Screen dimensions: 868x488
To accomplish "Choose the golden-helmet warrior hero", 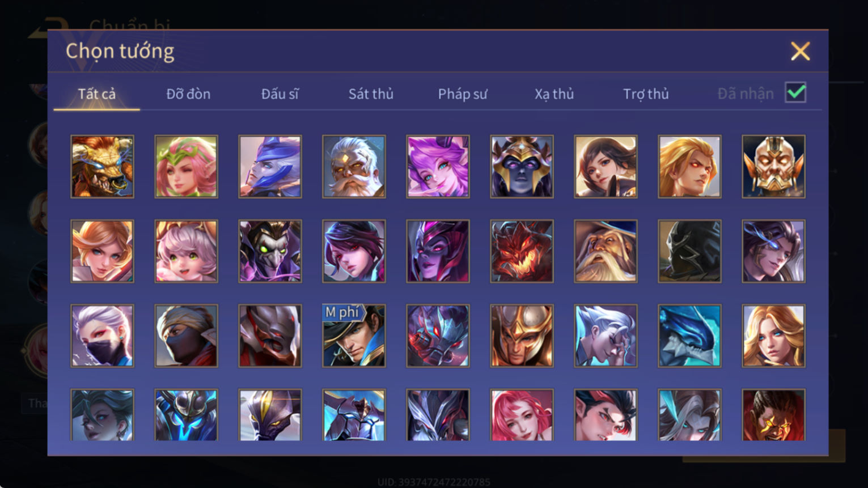I will coord(522,336).
